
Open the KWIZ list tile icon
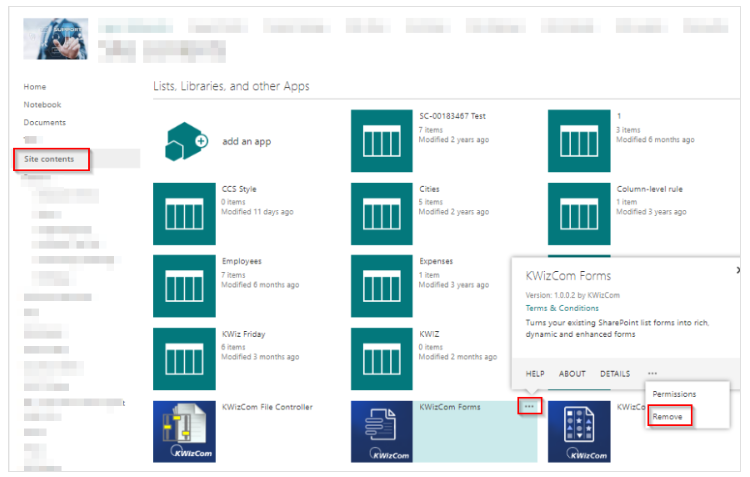(x=382, y=359)
